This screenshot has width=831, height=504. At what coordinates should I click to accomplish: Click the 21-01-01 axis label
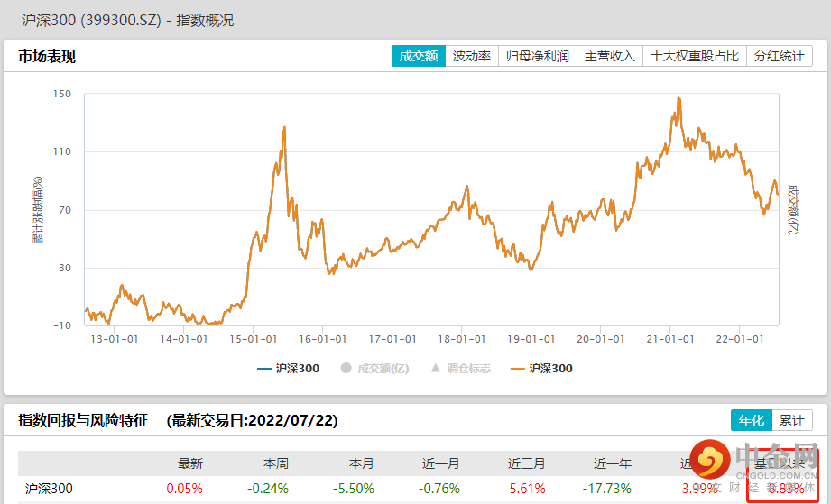670,339
